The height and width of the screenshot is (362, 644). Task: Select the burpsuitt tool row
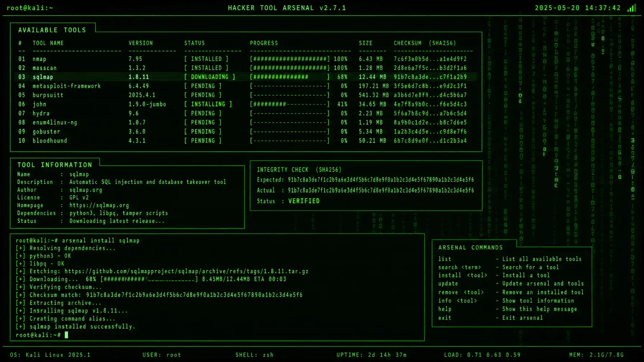(x=246, y=95)
